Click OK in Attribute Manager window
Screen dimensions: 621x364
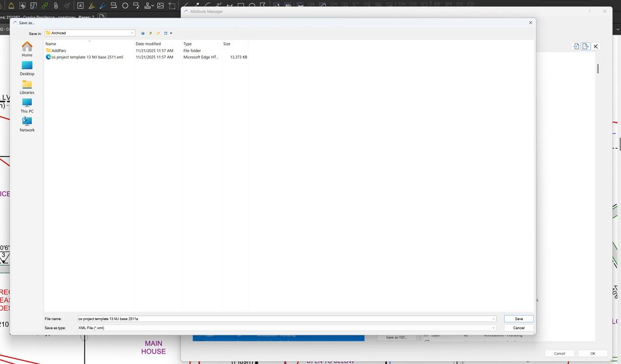[x=592, y=353]
